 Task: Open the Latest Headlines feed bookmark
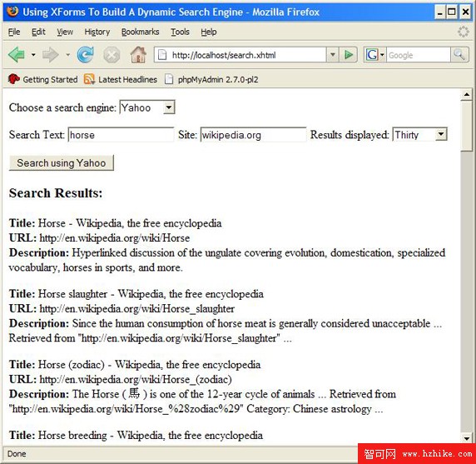[x=121, y=80]
